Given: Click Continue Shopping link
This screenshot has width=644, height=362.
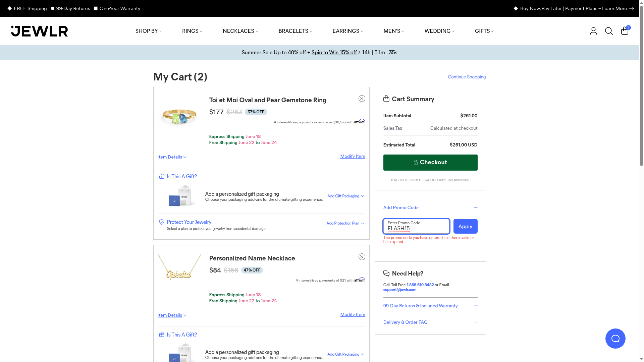Looking at the screenshot, I should pyautogui.click(x=467, y=77).
